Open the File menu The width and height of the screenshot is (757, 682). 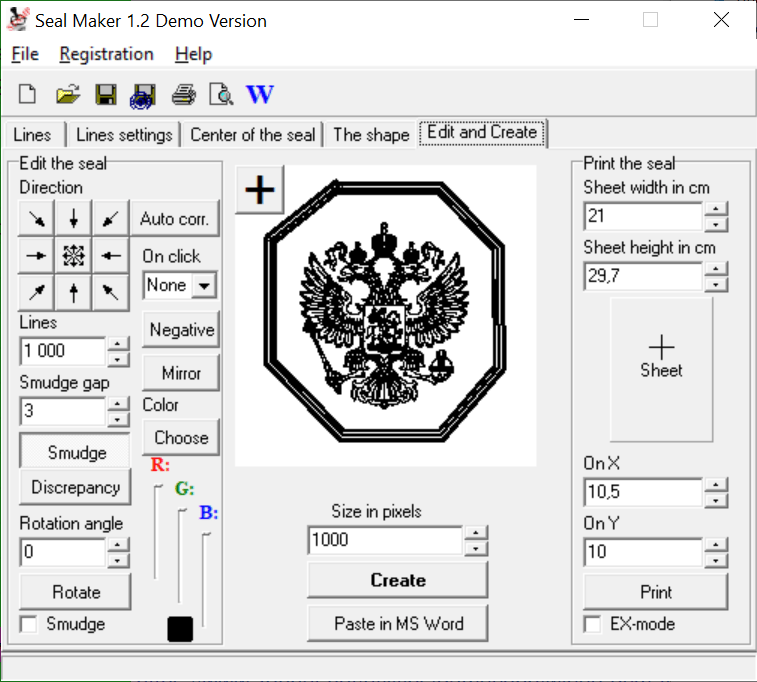click(x=25, y=54)
